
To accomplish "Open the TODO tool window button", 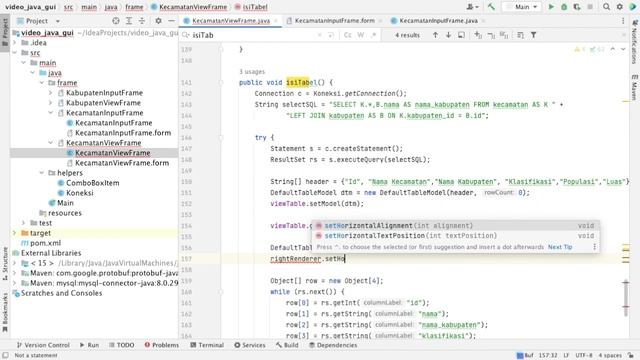I will [122, 345].
